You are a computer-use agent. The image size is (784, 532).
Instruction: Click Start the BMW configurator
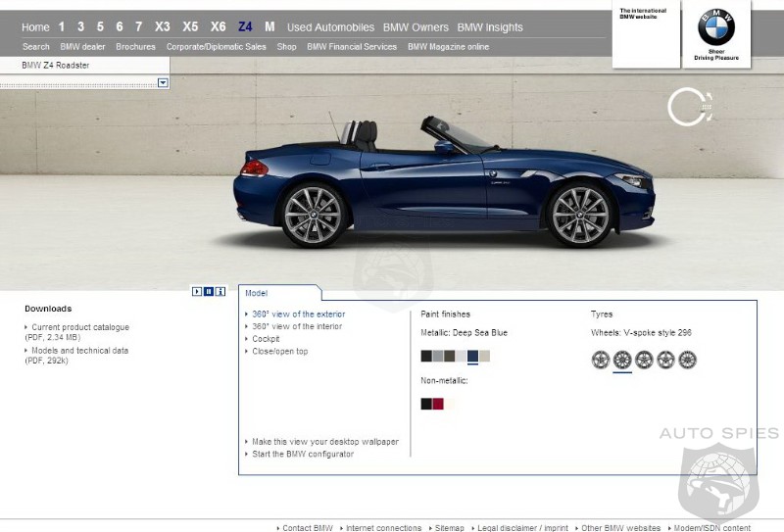pos(303,454)
